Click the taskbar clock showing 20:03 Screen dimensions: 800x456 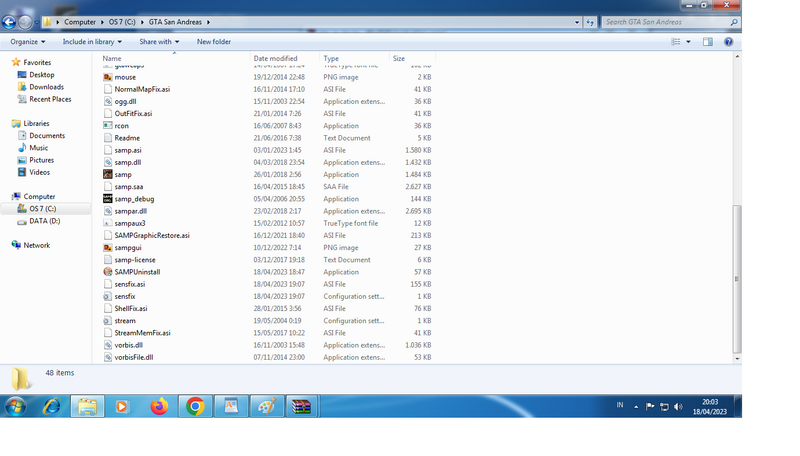[x=710, y=402]
